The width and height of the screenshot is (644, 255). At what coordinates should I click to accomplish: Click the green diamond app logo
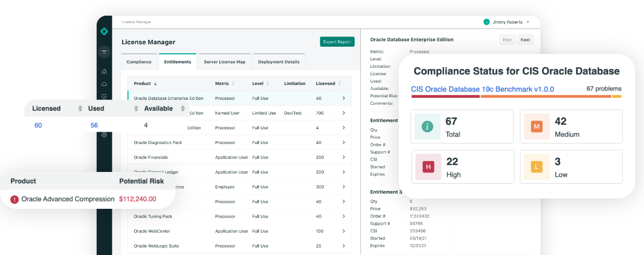104,31
